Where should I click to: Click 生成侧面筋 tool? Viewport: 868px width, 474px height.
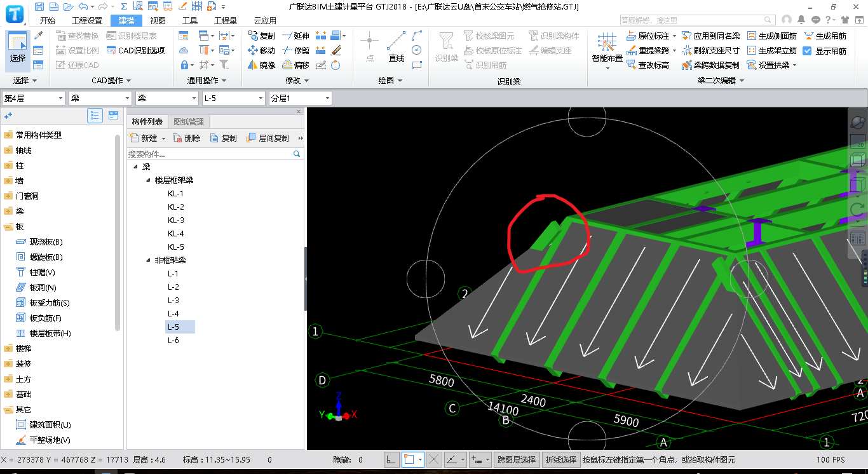point(771,36)
